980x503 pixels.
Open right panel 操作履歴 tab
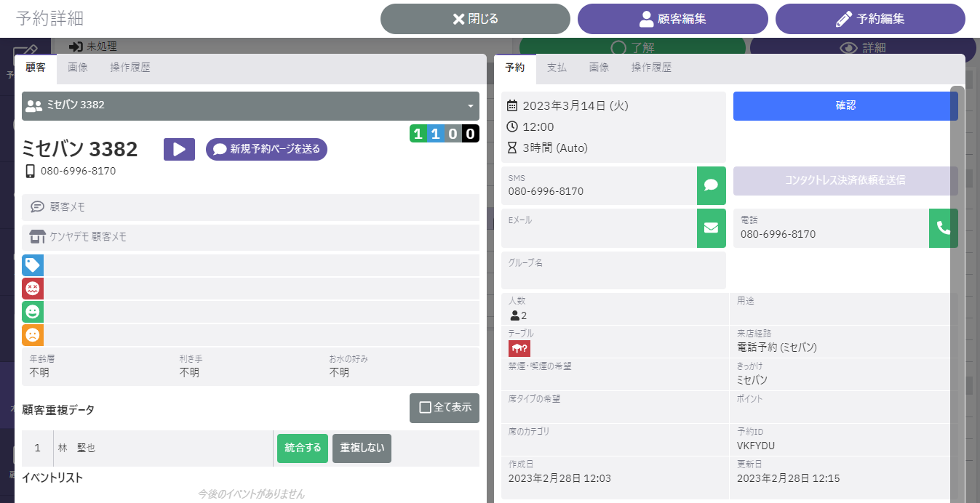coord(651,68)
